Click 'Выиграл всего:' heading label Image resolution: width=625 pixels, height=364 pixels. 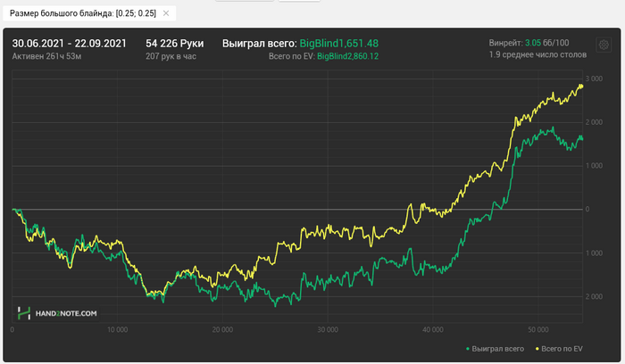pyautogui.click(x=260, y=44)
